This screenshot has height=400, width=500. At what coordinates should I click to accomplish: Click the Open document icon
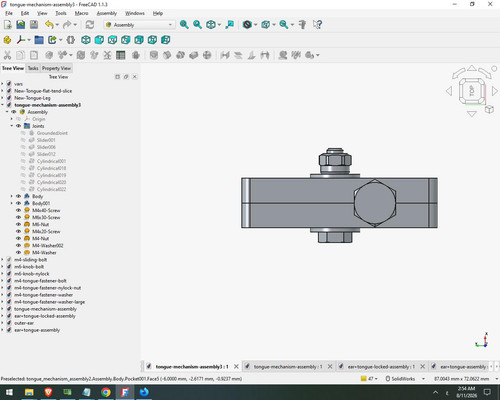point(21,25)
